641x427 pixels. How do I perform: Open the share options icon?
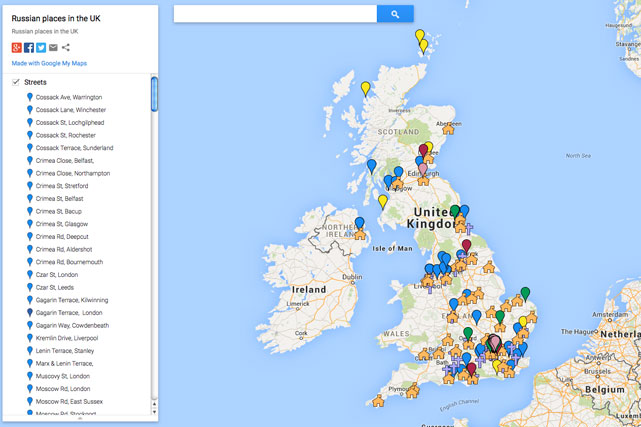[66, 47]
